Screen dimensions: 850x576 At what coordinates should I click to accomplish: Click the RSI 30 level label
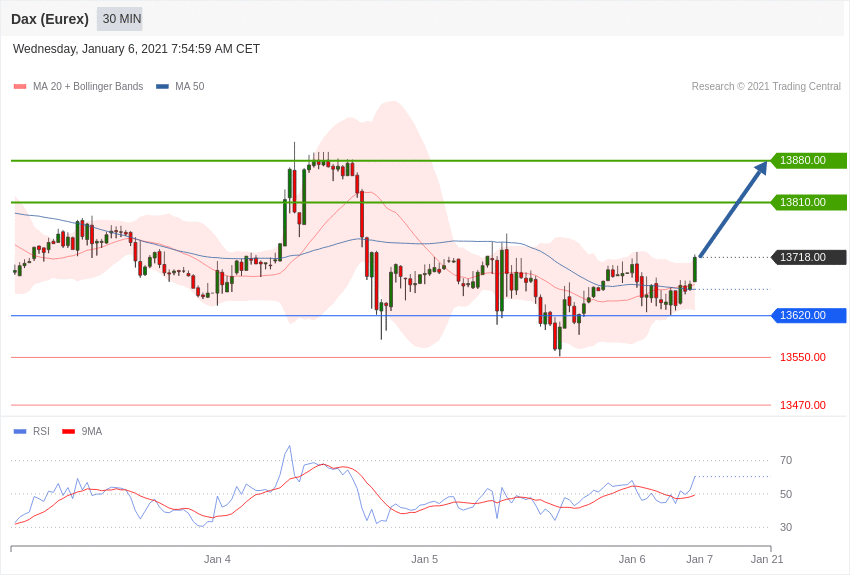coord(785,527)
